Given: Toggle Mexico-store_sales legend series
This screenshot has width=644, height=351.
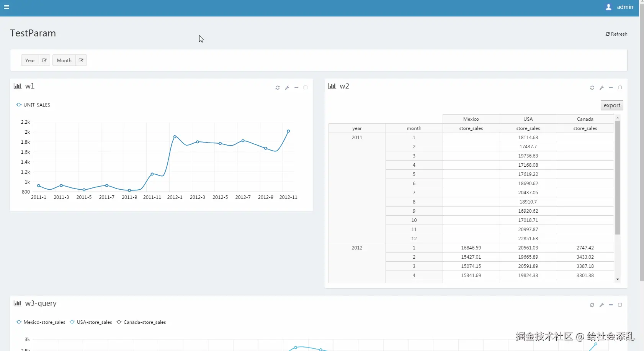Looking at the screenshot, I should coord(41,322).
